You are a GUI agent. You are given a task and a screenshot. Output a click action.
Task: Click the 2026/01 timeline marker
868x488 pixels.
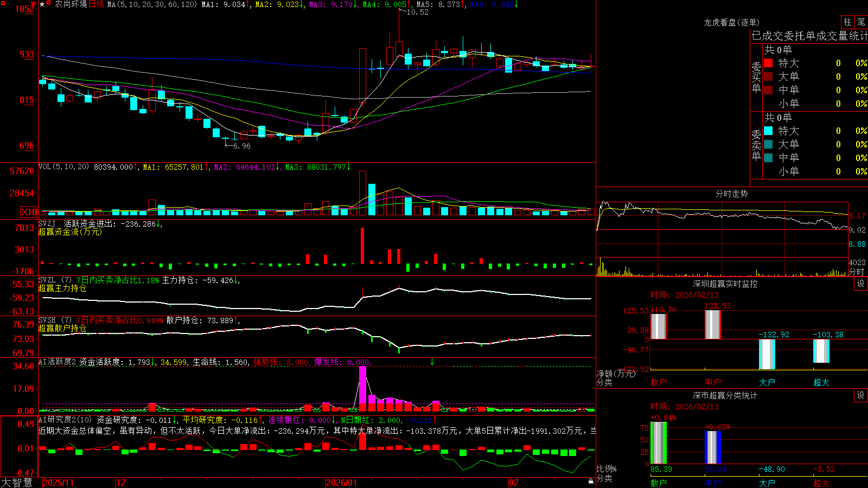342,483
